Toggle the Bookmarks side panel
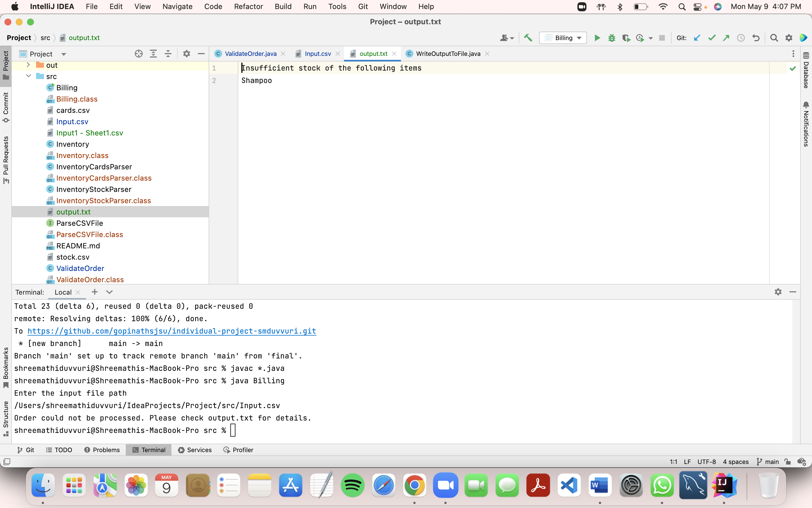Viewport: 812px width, 508px height. point(6,367)
